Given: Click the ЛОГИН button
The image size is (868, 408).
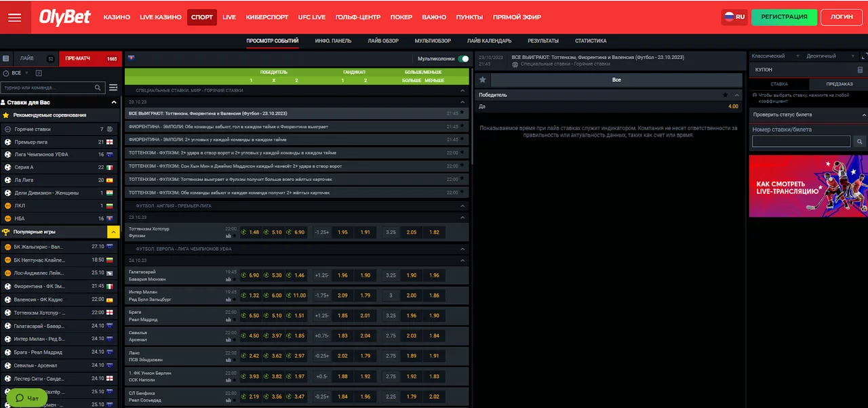Looking at the screenshot, I should (842, 17).
